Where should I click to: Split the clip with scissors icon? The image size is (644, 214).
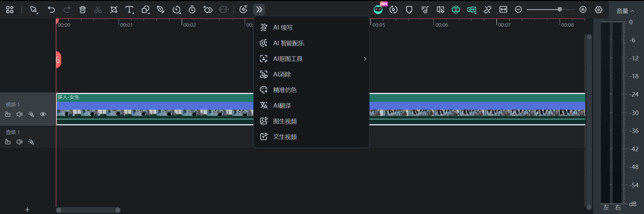(x=98, y=10)
